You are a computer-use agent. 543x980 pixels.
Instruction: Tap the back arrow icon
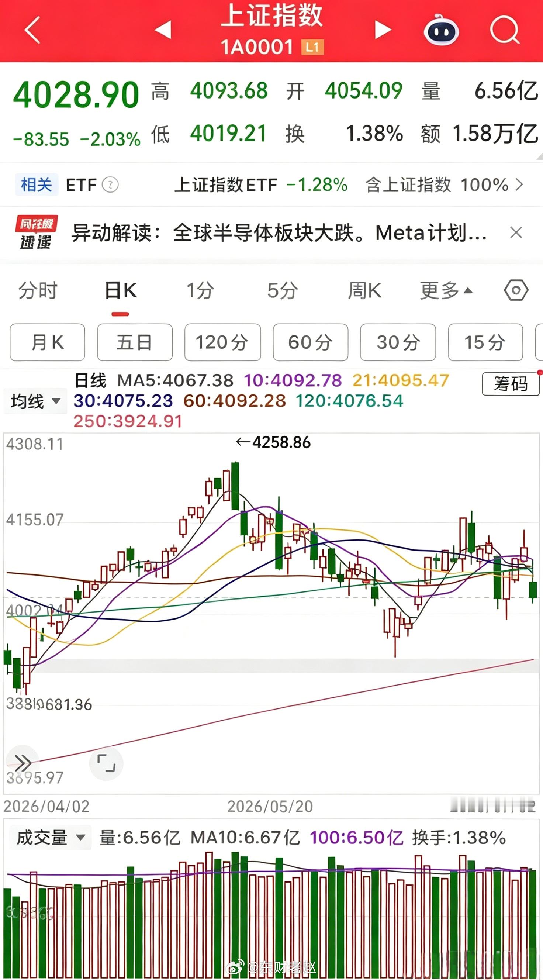[x=32, y=30]
